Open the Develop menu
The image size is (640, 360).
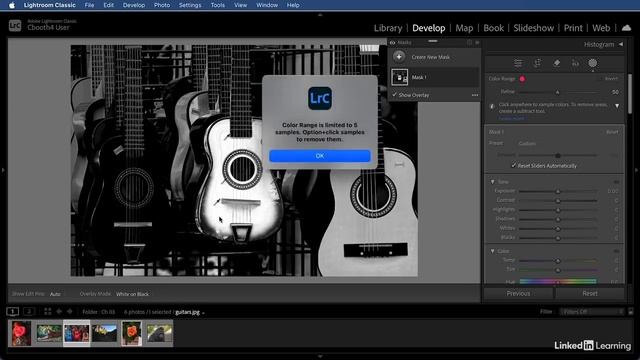(x=134, y=5)
